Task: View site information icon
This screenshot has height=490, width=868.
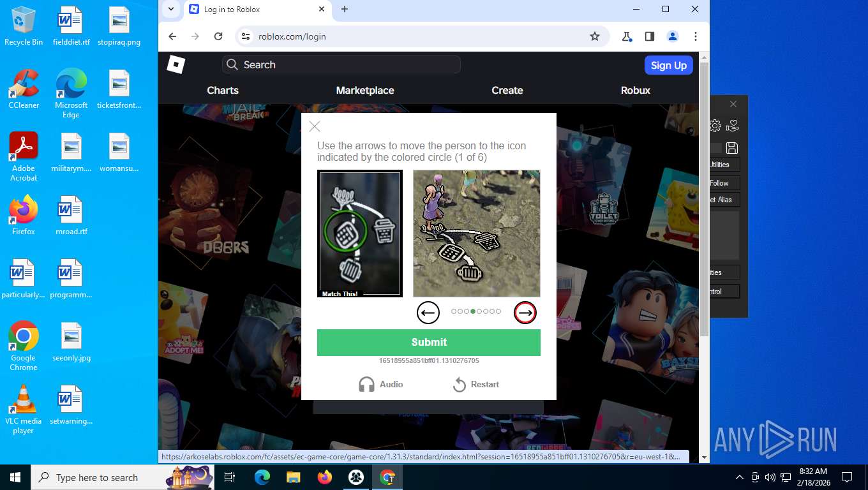Action: (246, 36)
